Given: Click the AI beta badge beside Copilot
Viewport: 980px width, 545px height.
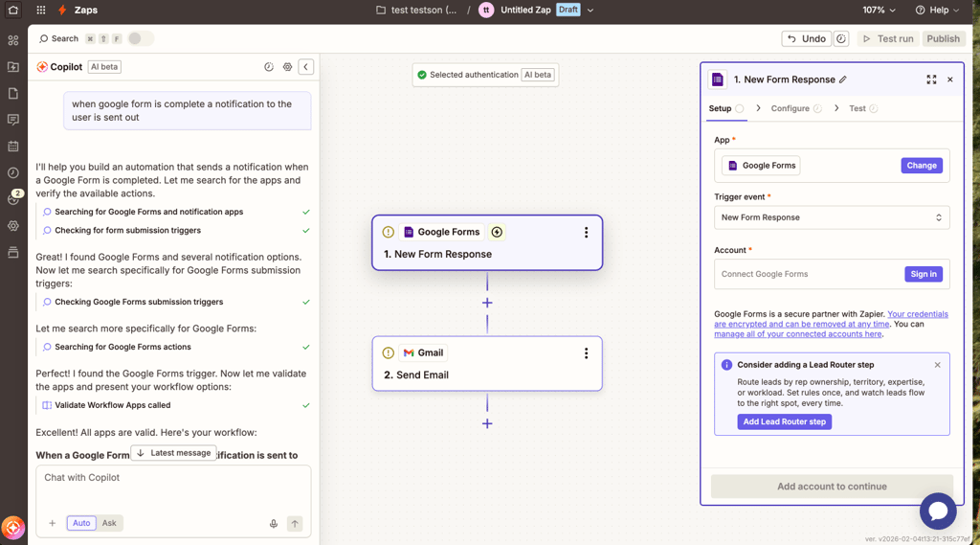Looking at the screenshot, I should 104,67.
